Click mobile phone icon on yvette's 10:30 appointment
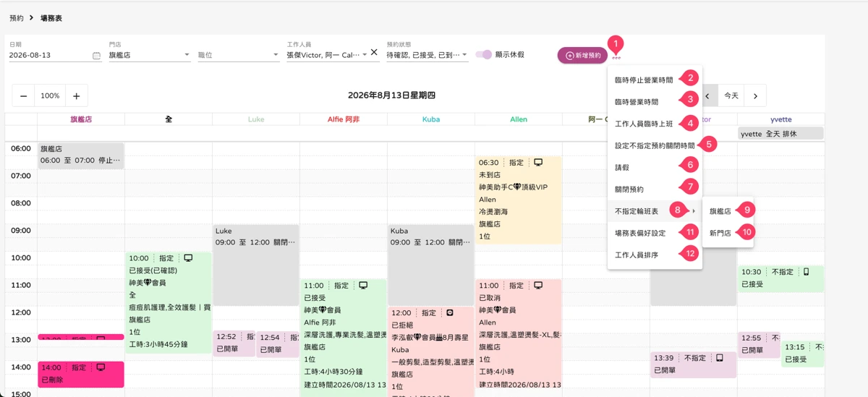Viewport: 868px width, 397px height. pyautogui.click(x=807, y=272)
